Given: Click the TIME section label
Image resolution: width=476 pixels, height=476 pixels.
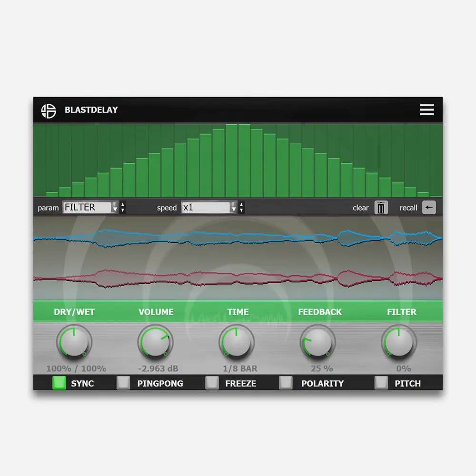Looking at the screenshot, I should pyautogui.click(x=237, y=312).
